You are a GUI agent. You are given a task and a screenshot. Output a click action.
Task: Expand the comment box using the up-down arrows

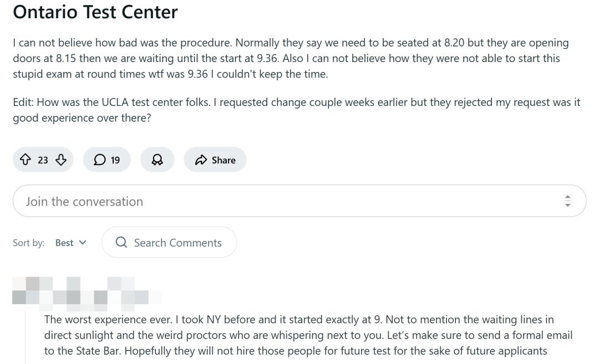567,201
